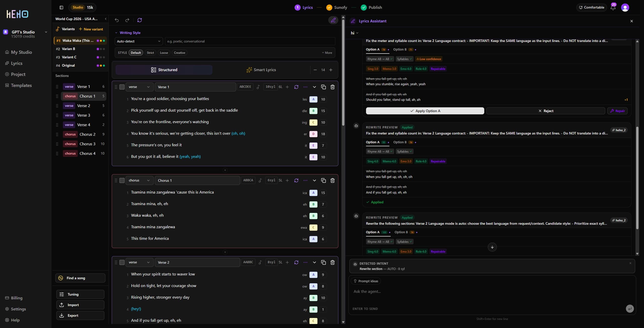The image size is (644, 328).
Task: Delete the Verse 2 section
Action: click(333, 262)
